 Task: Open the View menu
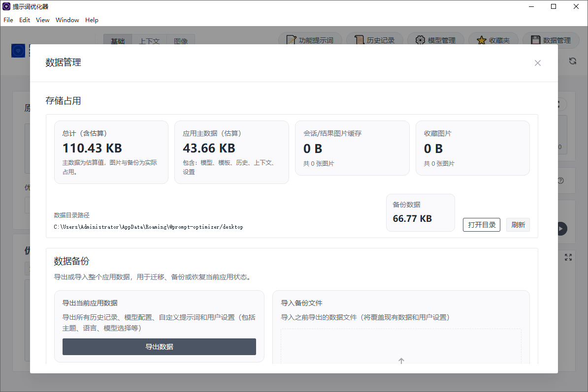(x=42, y=20)
